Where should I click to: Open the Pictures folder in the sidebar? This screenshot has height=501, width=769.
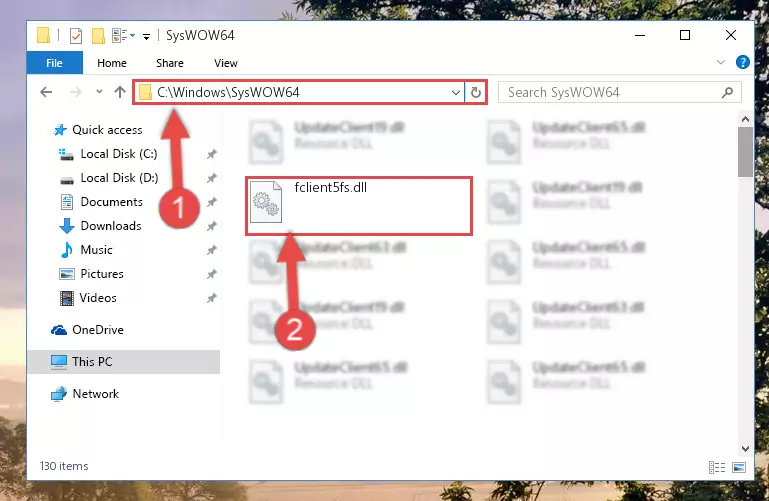[x=102, y=274]
